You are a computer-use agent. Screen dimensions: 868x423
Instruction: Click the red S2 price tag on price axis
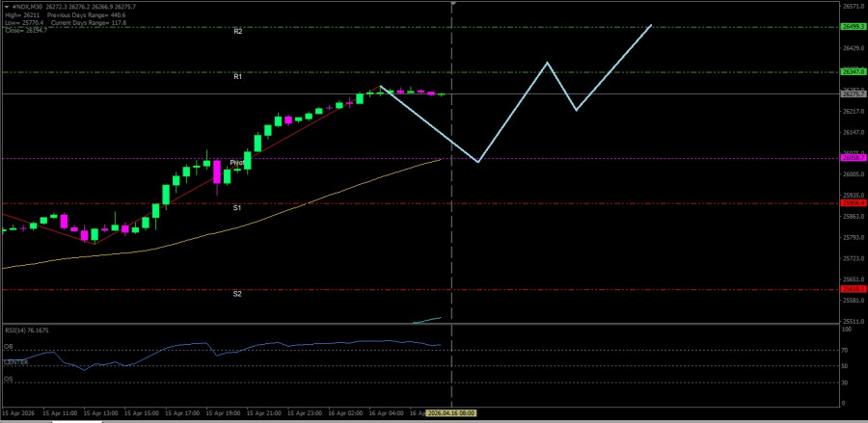pos(853,289)
